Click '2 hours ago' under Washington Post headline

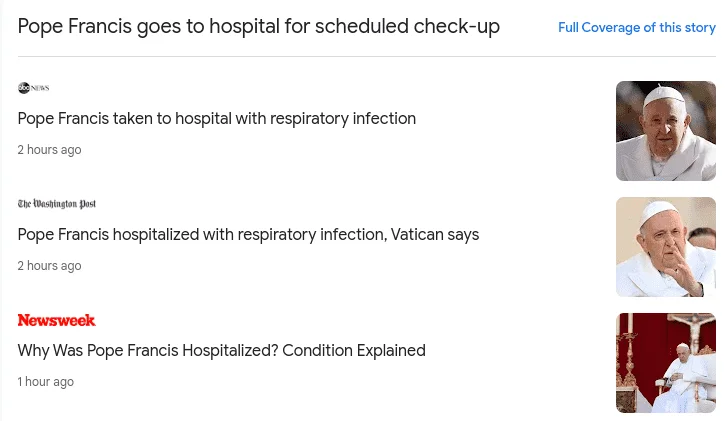(49, 266)
